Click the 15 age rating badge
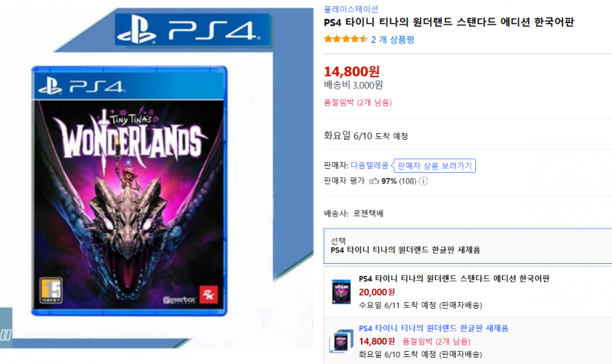The width and height of the screenshot is (612, 364). tap(51, 291)
